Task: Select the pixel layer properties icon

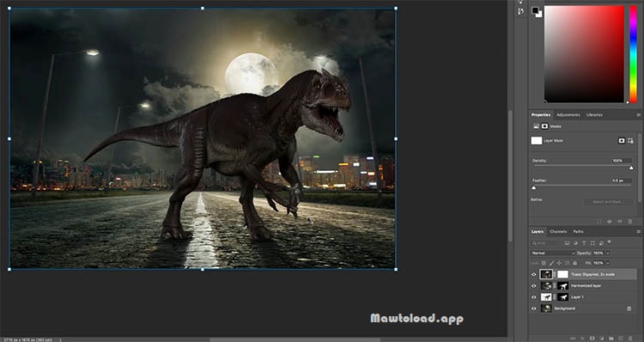Action: (x=536, y=126)
